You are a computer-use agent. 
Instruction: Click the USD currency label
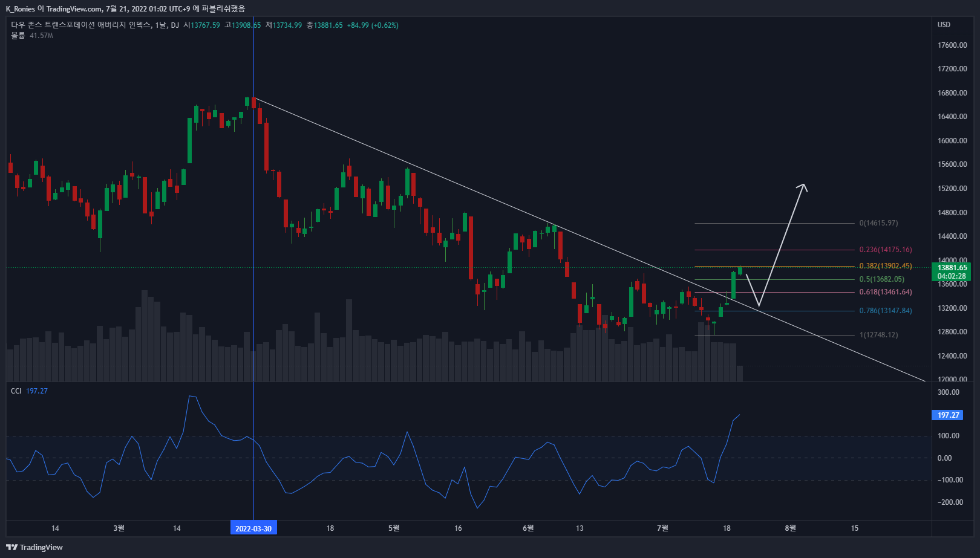click(944, 25)
